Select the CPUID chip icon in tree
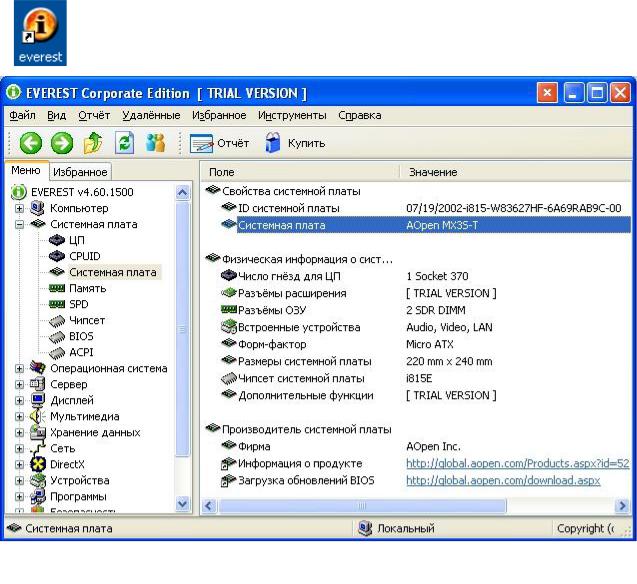 click(57, 256)
